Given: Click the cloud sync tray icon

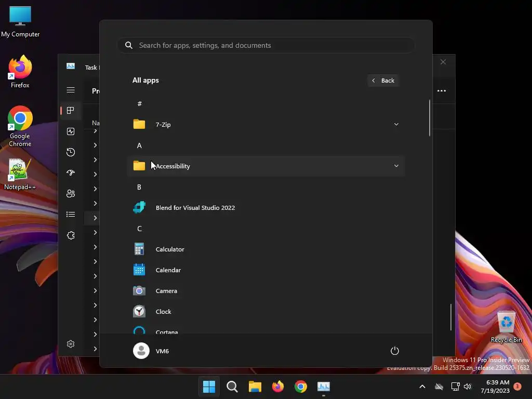Looking at the screenshot, I should click(439, 387).
